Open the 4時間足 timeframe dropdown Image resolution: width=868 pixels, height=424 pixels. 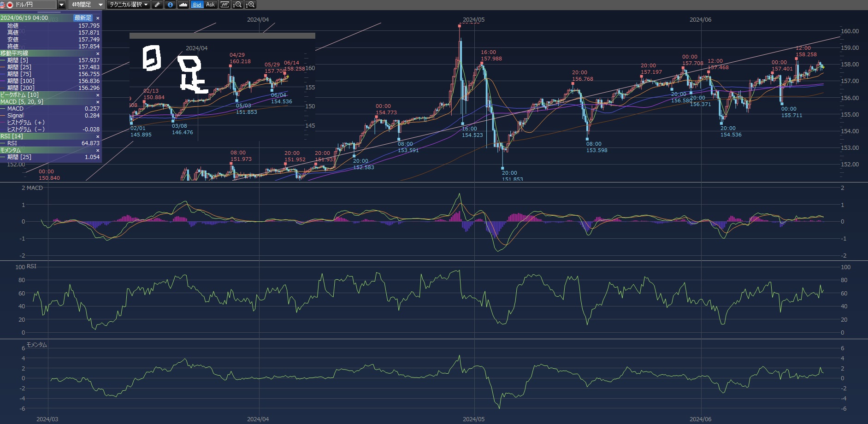100,5
